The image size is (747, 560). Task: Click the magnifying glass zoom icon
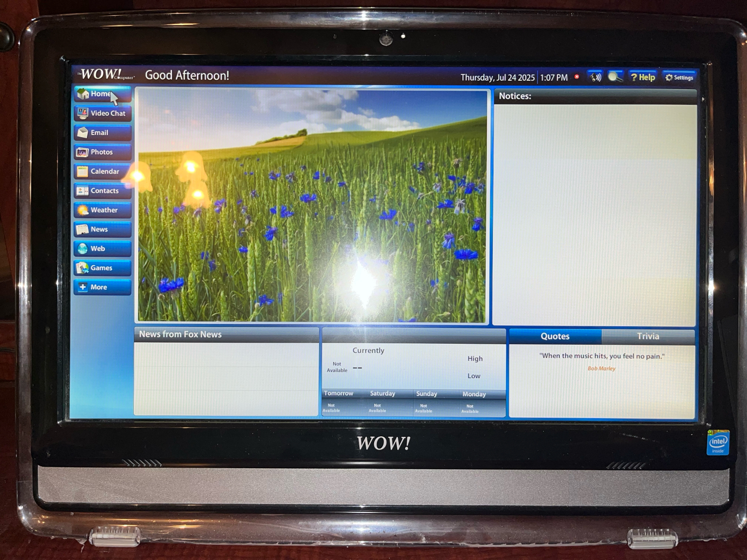coord(615,77)
